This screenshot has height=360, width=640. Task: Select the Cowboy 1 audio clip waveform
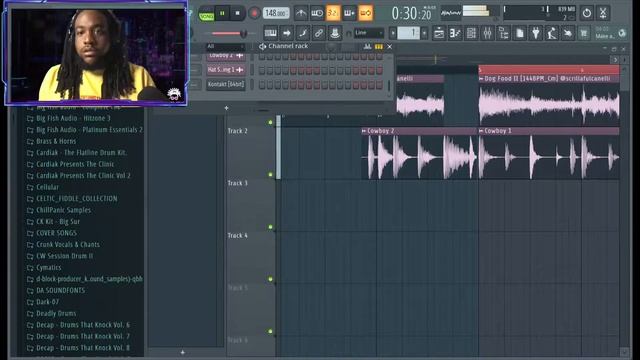pyautogui.click(x=549, y=157)
